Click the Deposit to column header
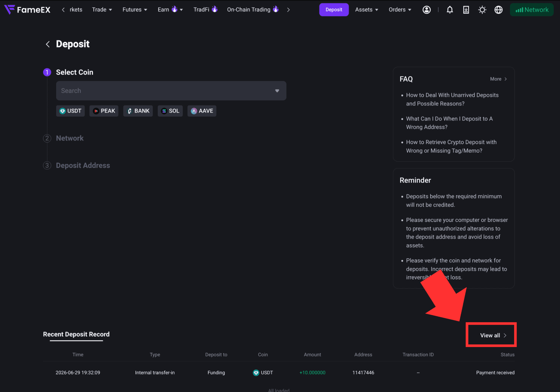The image size is (560, 392). click(216, 355)
